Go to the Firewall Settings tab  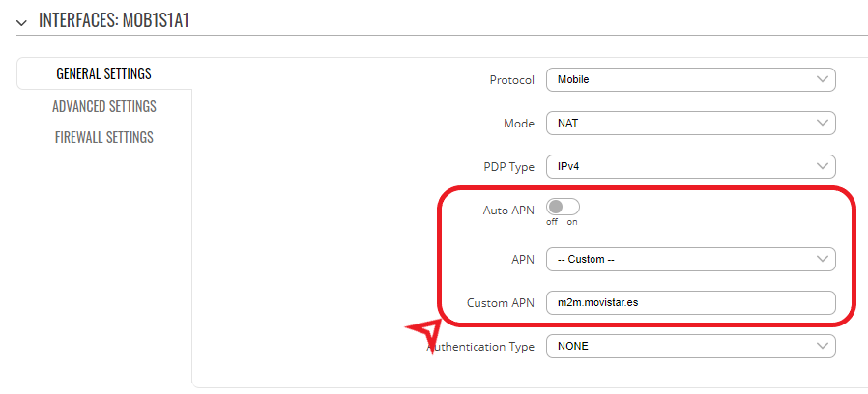tap(103, 137)
